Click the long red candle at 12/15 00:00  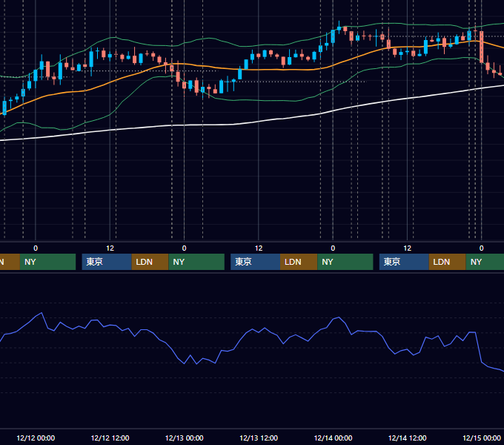click(x=482, y=47)
